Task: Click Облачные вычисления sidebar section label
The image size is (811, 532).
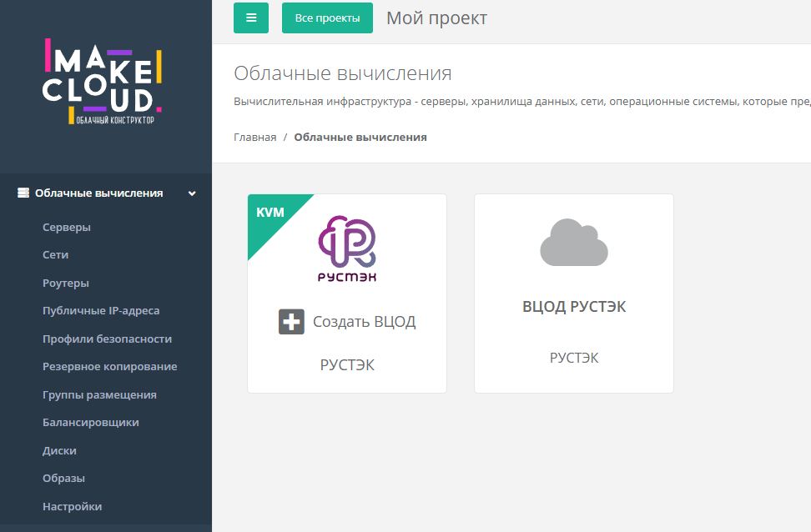Action: coord(98,193)
